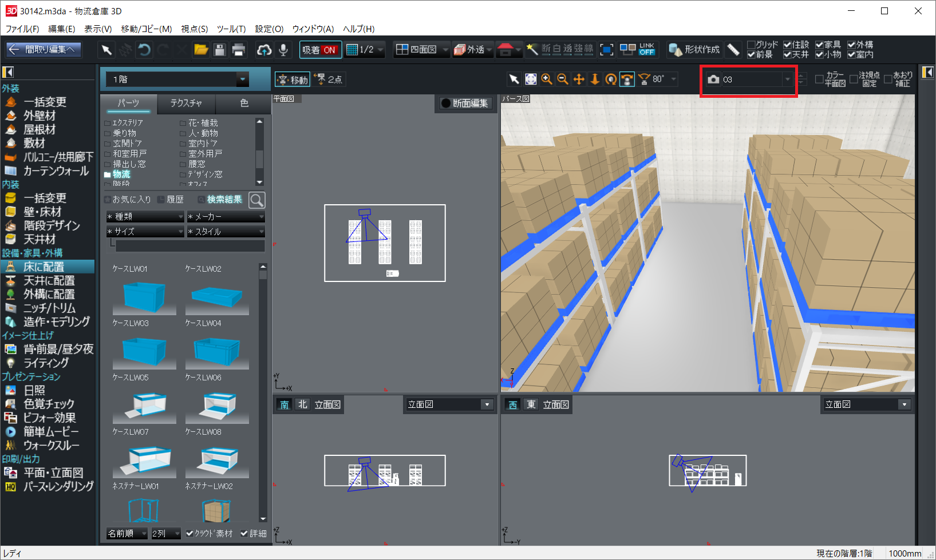
Task: Uncheck the 家具 checkbox
Action: pos(819,45)
